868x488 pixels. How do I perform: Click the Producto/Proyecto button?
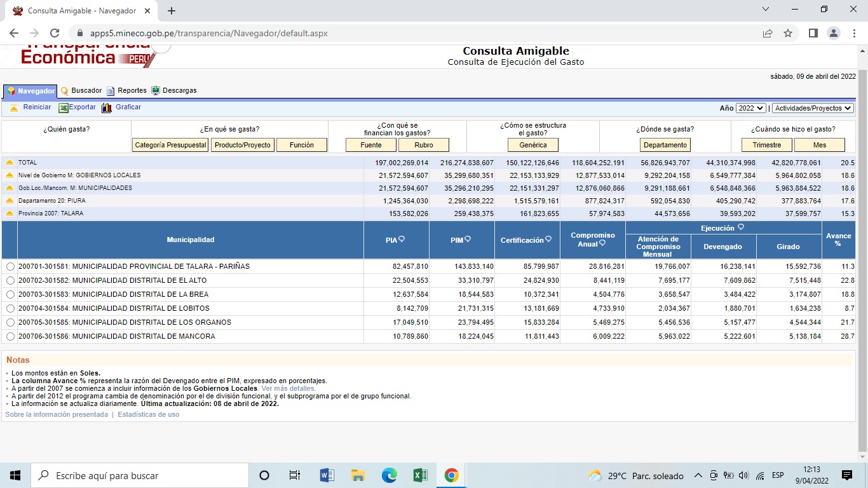click(243, 145)
